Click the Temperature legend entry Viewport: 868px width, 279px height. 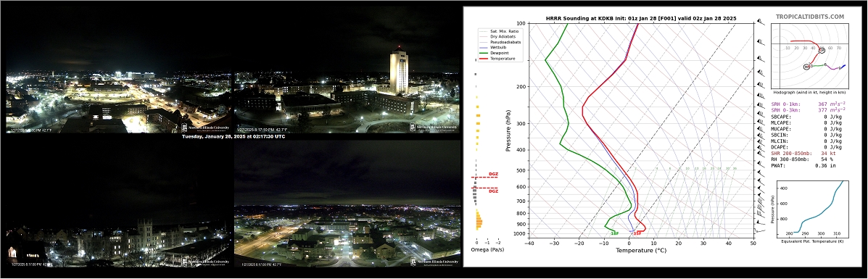[502, 58]
